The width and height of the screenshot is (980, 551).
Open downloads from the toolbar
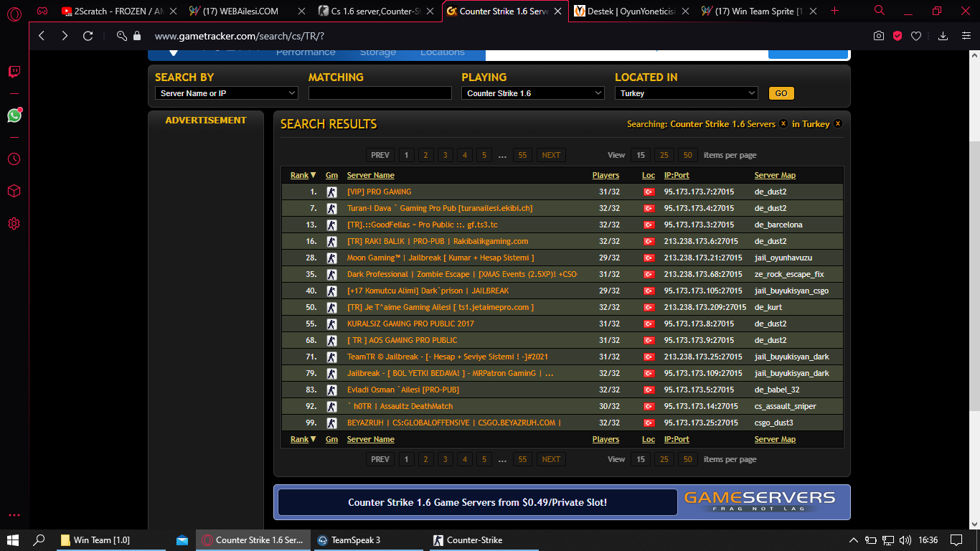click(x=943, y=36)
